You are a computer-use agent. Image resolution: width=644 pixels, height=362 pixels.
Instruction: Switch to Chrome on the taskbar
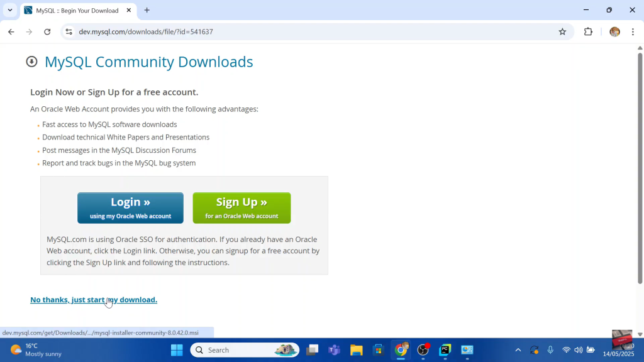coord(401,350)
